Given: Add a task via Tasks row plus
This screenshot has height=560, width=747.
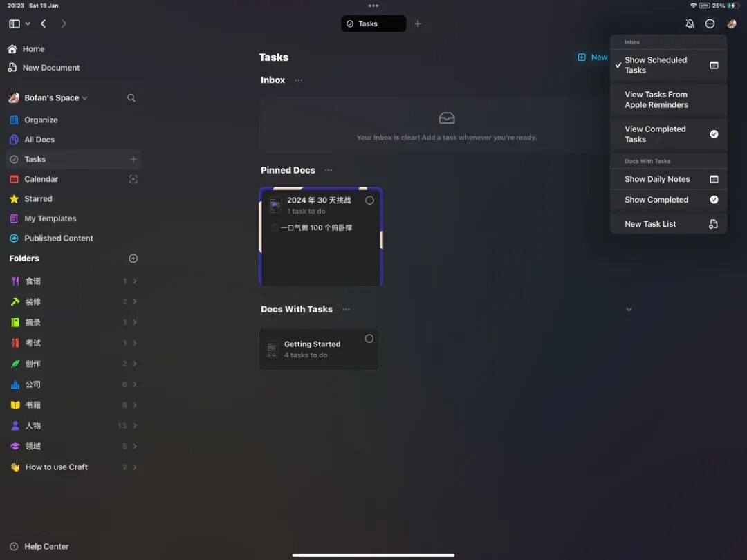Looking at the screenshot, I should click(133, 160).
